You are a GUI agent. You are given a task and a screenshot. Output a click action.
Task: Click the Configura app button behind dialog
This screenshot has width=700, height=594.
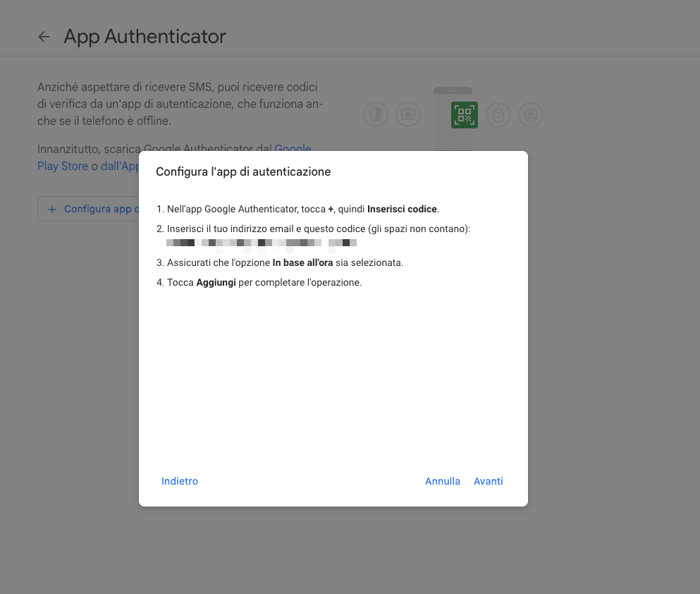coord(88,209)
